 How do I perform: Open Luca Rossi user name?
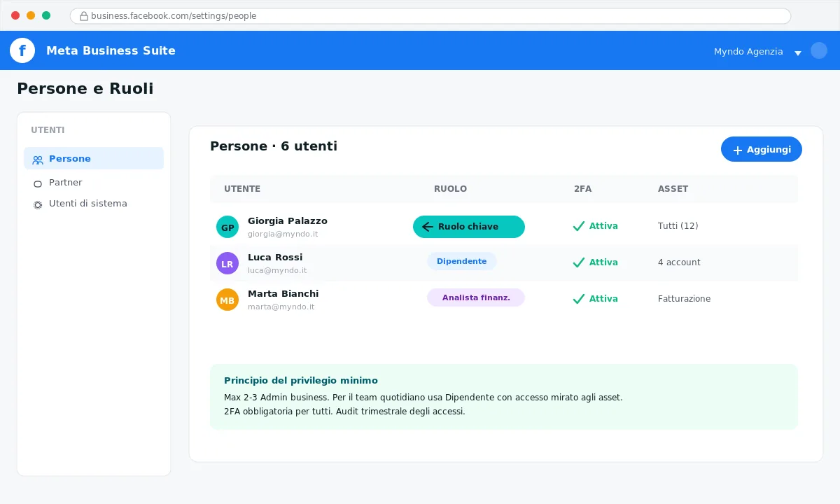275,257
